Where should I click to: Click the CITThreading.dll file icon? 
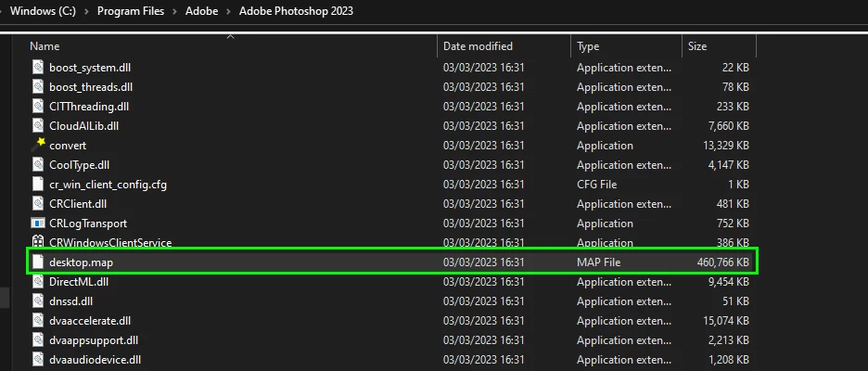click(x=38, y=107)
